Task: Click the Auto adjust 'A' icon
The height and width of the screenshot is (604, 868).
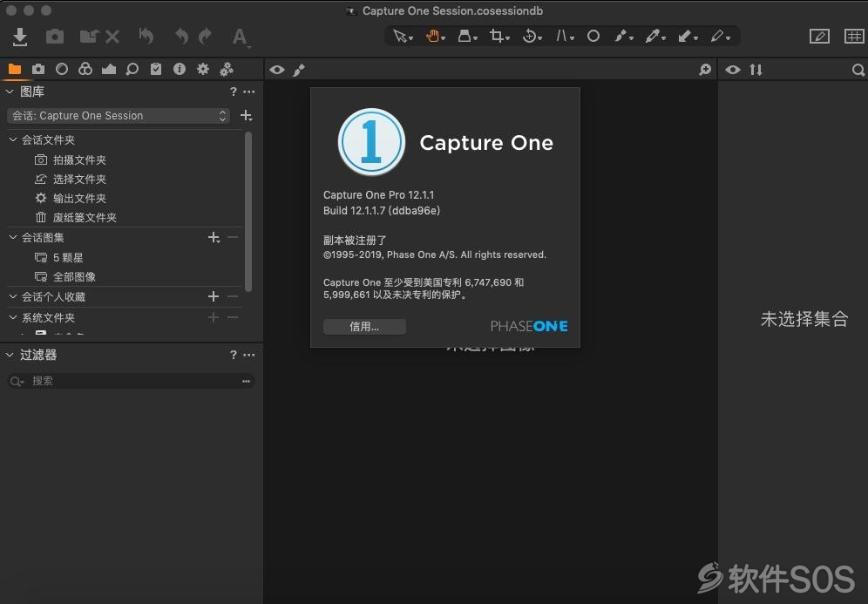Action: pyautogui.click(x=240, y=37)
